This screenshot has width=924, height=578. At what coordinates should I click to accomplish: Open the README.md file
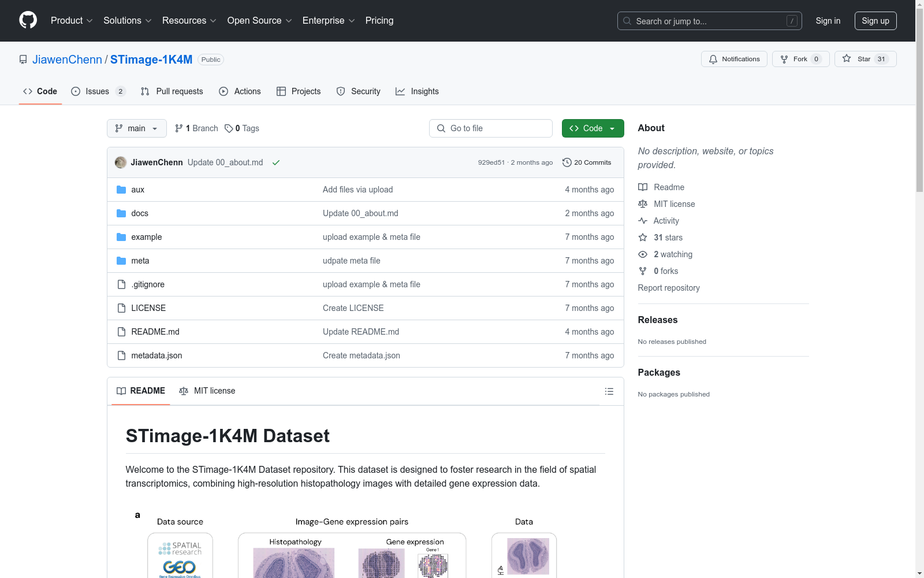(x=155, y=332)
